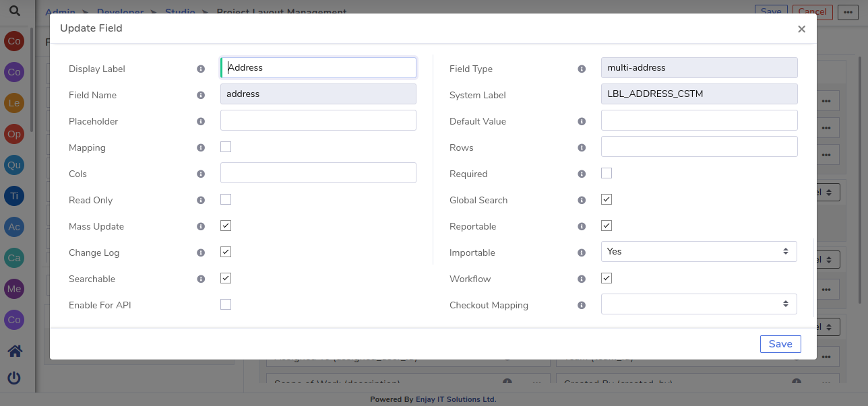Expand the Checkout Mapping dropdown
Image resolution: width=868 pixels, height=406 pixels.
pyautogui.click(x=699, y=304)
